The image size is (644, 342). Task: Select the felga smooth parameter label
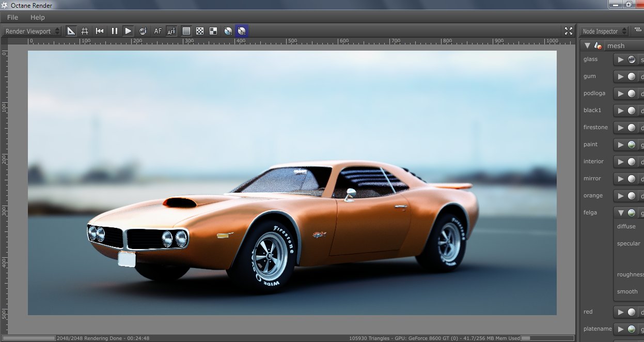tap(627, 291)
